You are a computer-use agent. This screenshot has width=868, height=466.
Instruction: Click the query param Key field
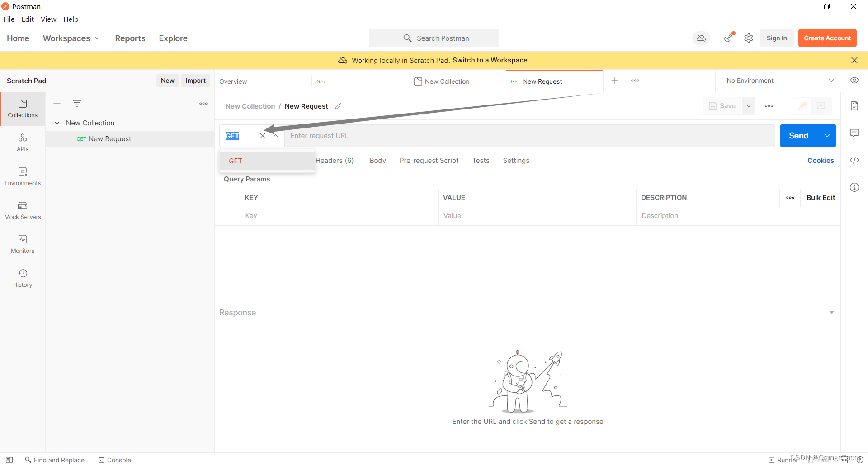click(x=339, y=216)
